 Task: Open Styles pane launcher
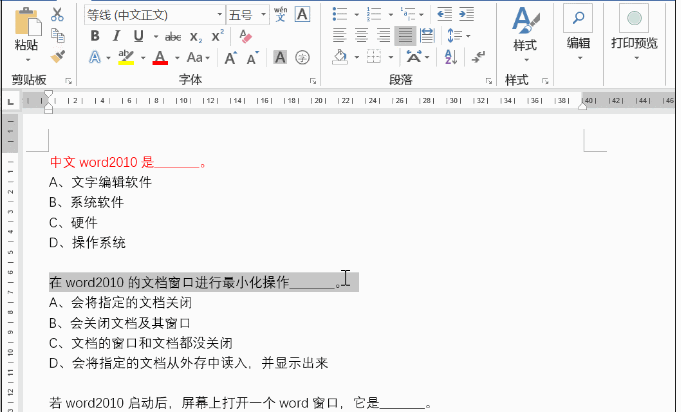[545, 81]
